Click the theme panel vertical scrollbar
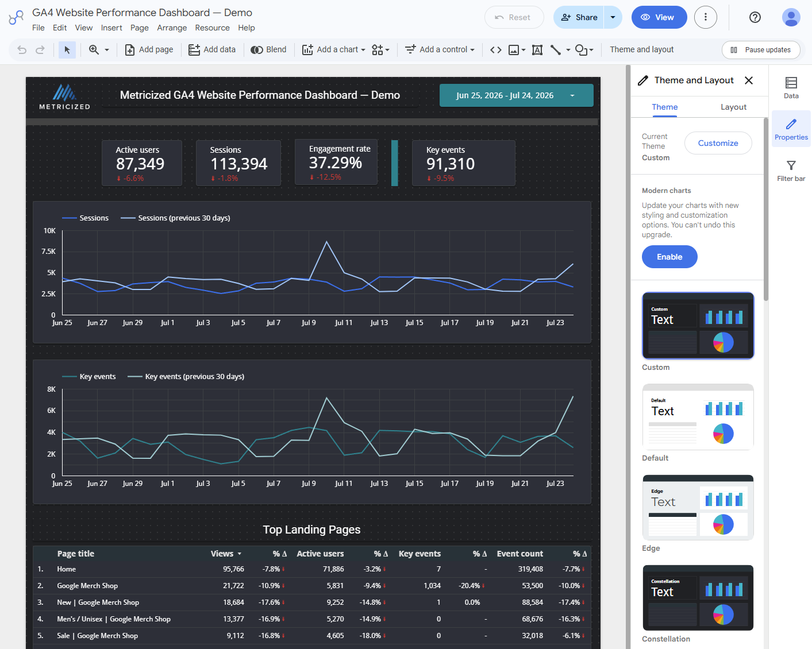This screenshot has height=649, width=812. click(x=766, y=209)
